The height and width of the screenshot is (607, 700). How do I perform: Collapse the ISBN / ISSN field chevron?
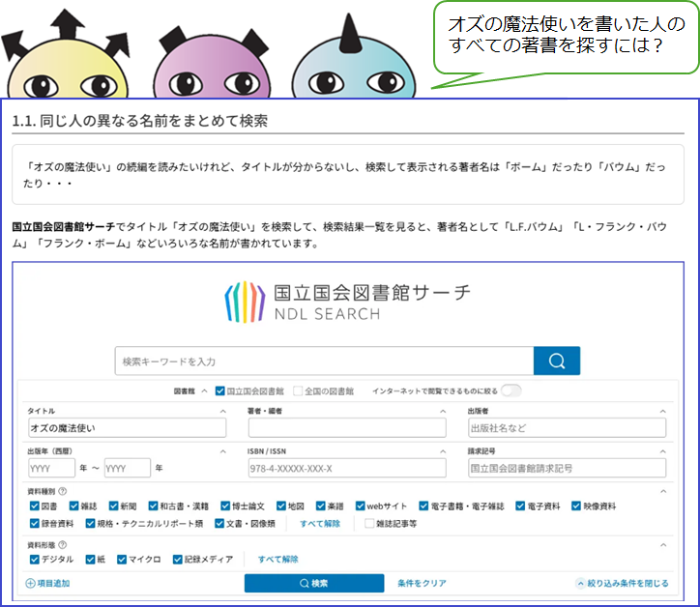443,451
